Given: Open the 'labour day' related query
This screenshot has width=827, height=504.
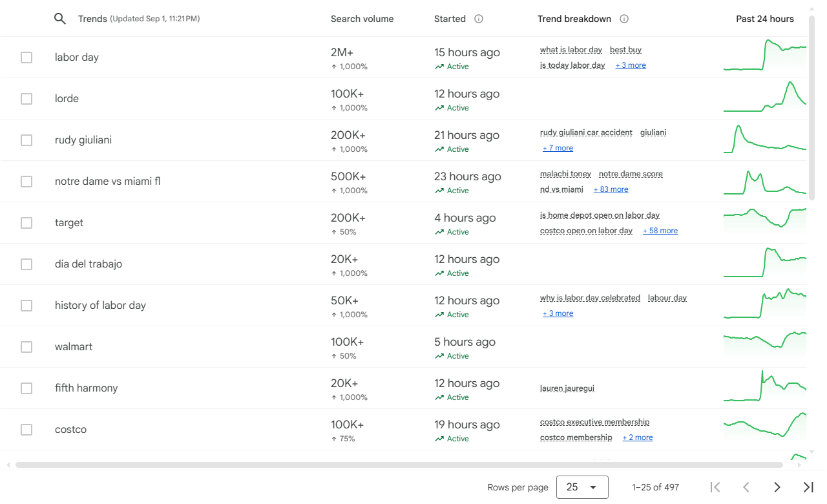Looking at the screenshot, I should click(667, 298).
